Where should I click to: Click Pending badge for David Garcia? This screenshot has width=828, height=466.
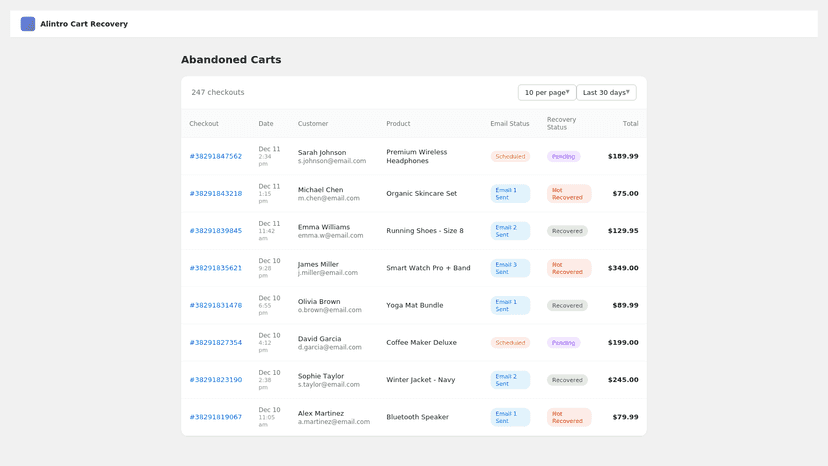(x=563, y=342)
